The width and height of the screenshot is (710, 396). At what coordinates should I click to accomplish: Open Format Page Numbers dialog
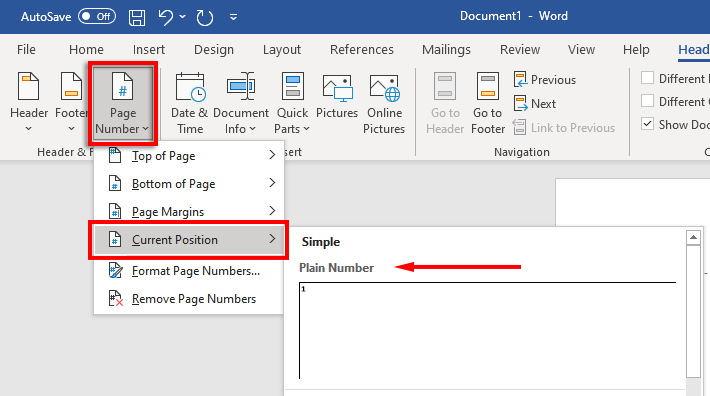[x=188, y=271]
